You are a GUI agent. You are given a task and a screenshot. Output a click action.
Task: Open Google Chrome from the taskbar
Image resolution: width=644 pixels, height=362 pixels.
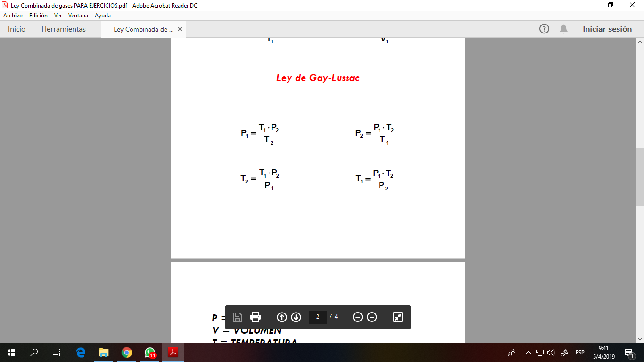[x=126, y=353]
